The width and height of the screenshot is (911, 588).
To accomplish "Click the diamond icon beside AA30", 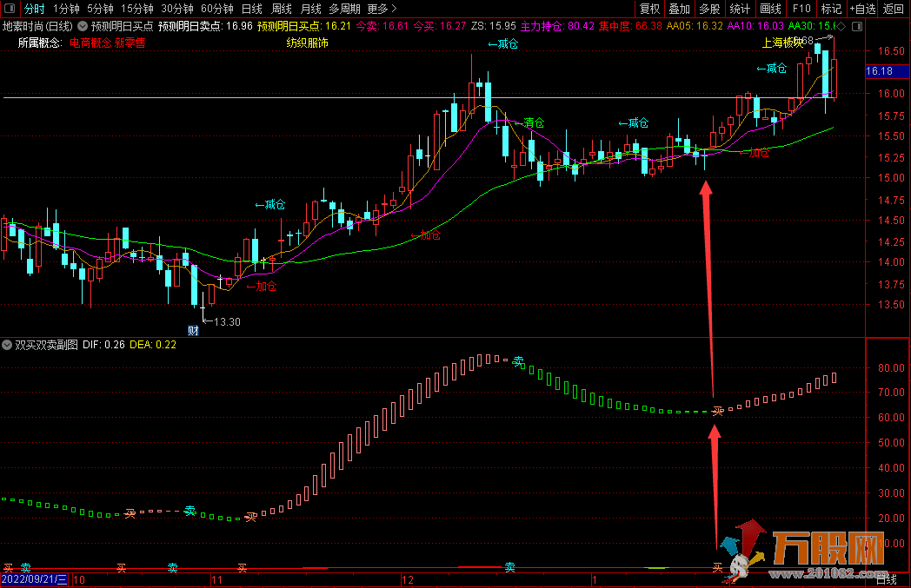I will pos(841,27).
